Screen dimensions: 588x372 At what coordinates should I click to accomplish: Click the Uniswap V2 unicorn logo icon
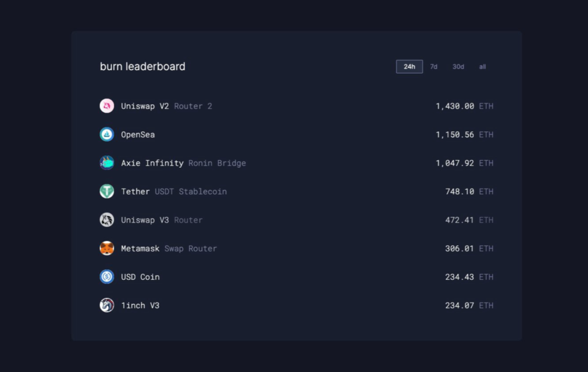107,106
